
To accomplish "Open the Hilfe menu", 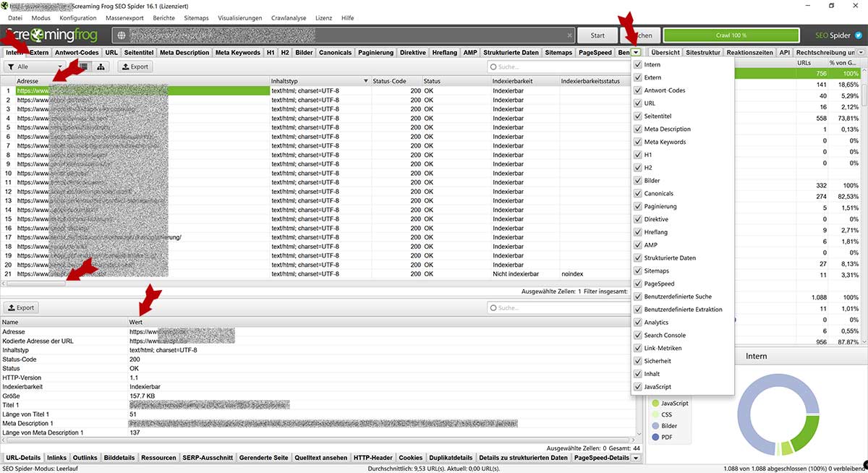I will click(347, 17).
